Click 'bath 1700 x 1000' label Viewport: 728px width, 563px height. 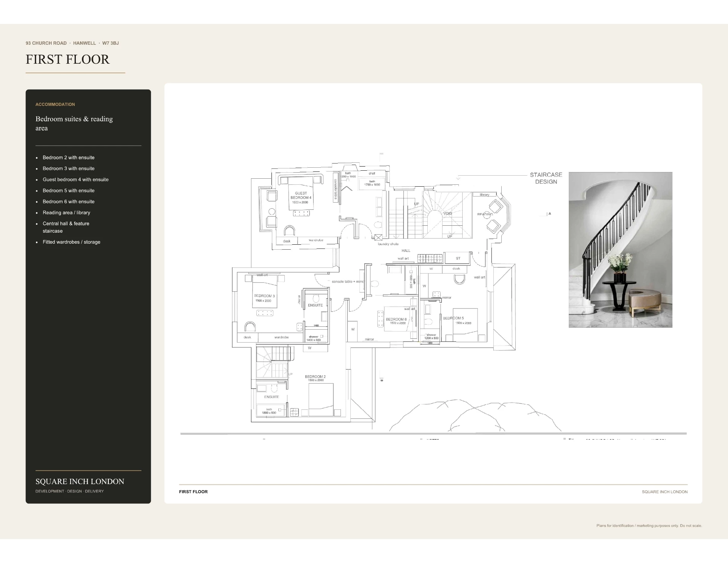(372, 183)
